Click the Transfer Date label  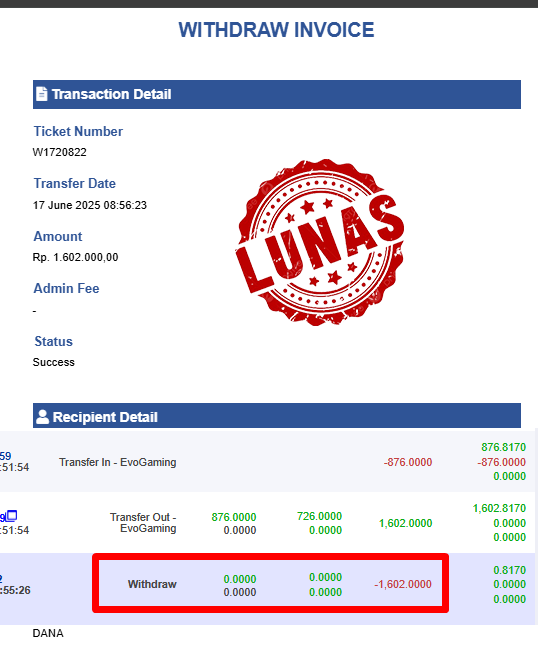(x=75, y=183)
